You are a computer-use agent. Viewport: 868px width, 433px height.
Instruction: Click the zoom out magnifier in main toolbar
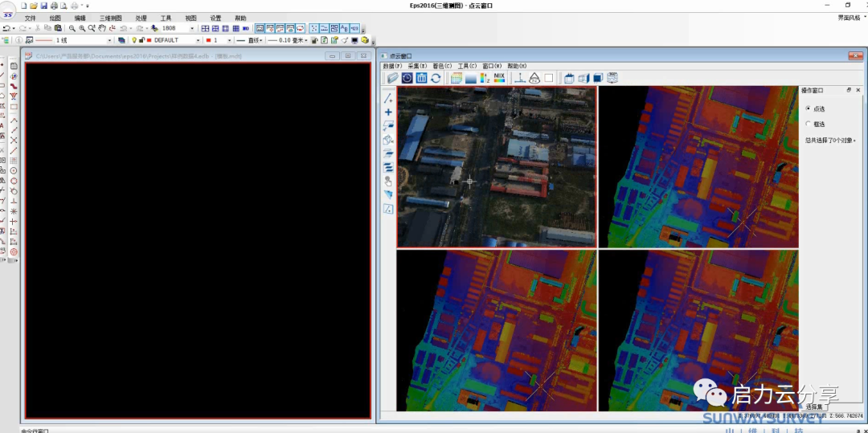click(72, 28)
